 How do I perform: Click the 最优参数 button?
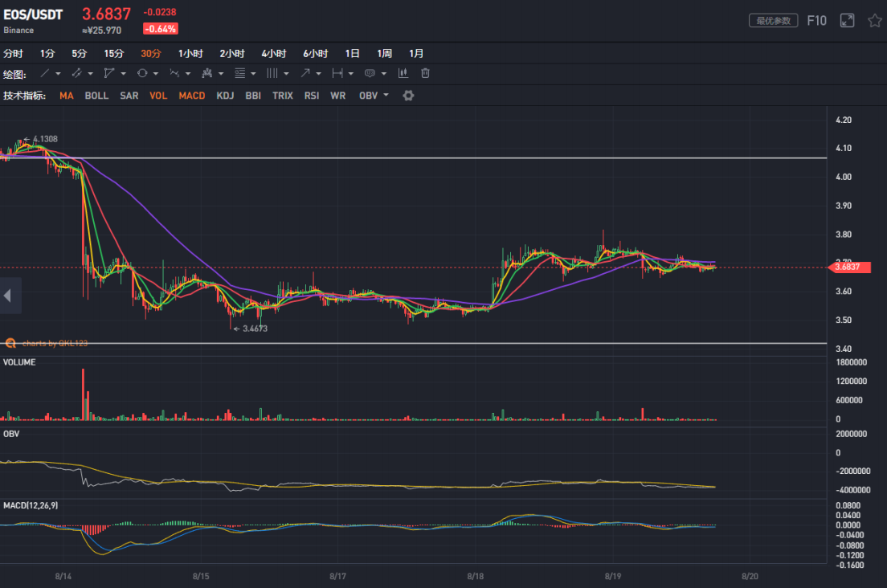coord(773,21)
